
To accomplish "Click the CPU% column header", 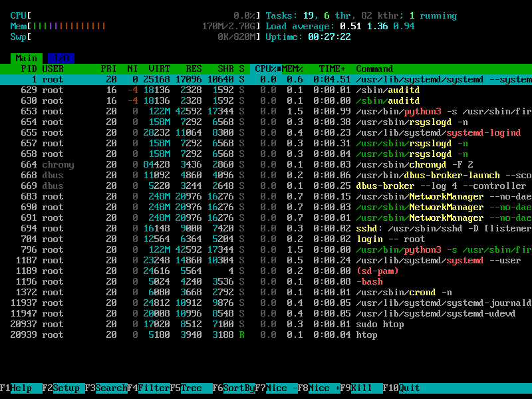I will click(x=265, y=69).
